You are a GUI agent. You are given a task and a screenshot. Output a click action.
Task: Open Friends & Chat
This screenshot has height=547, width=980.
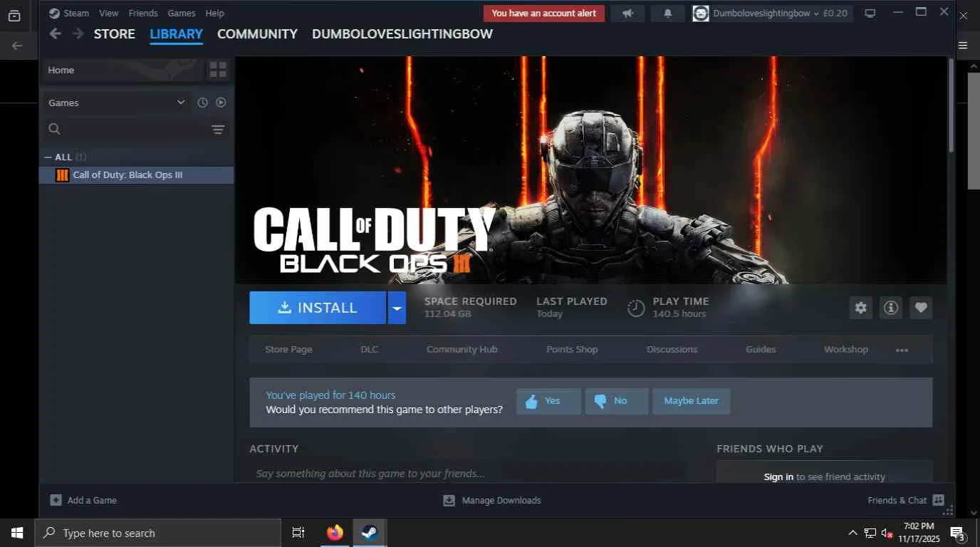pyautogui.click(x=906, y=501)
